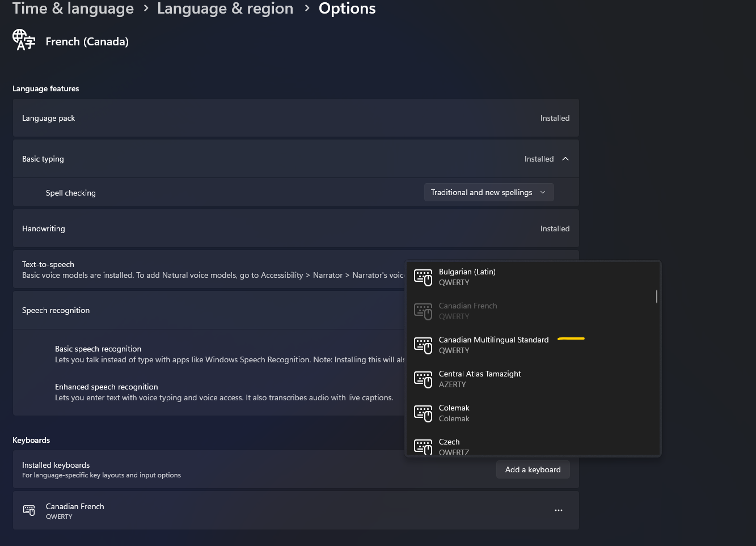This screenshot has width=756, height=546.
Task: Click the Keyboards section heading
Action: 31,440
